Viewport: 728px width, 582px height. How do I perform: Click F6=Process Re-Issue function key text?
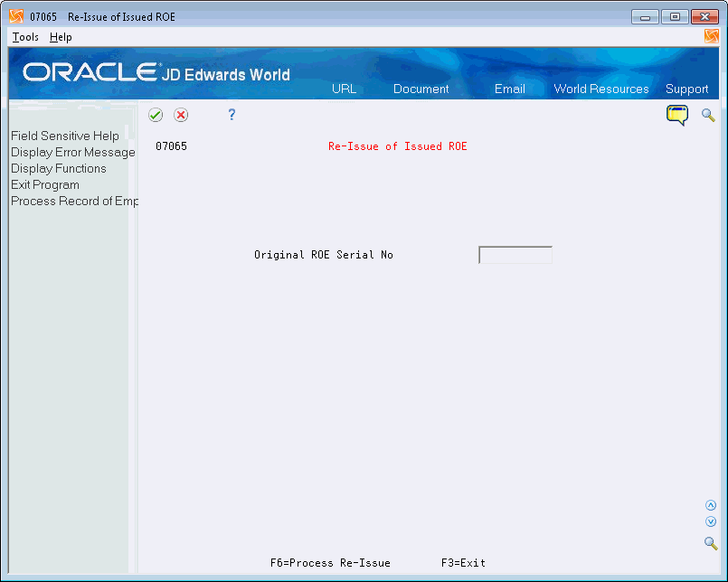[330, 563]
